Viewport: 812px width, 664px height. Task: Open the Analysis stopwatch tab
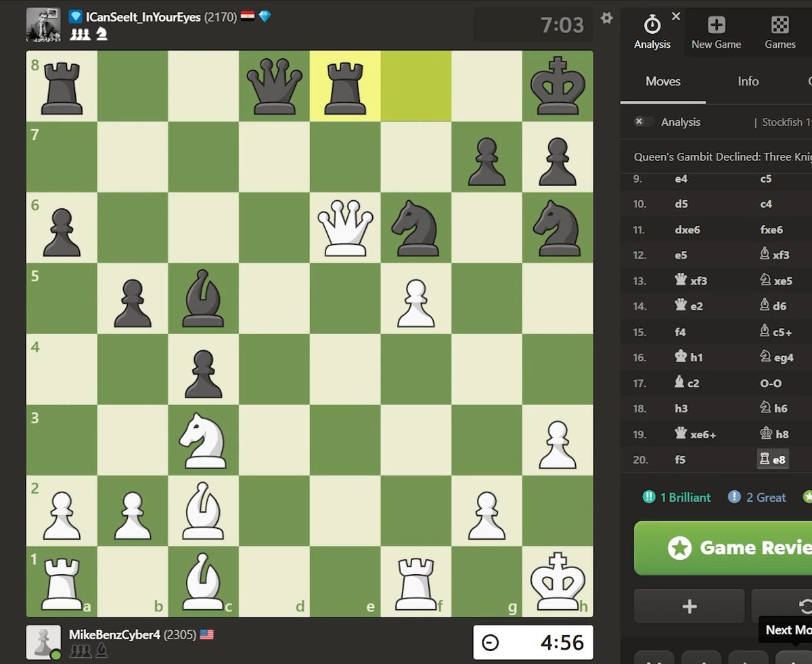point(652,32)
